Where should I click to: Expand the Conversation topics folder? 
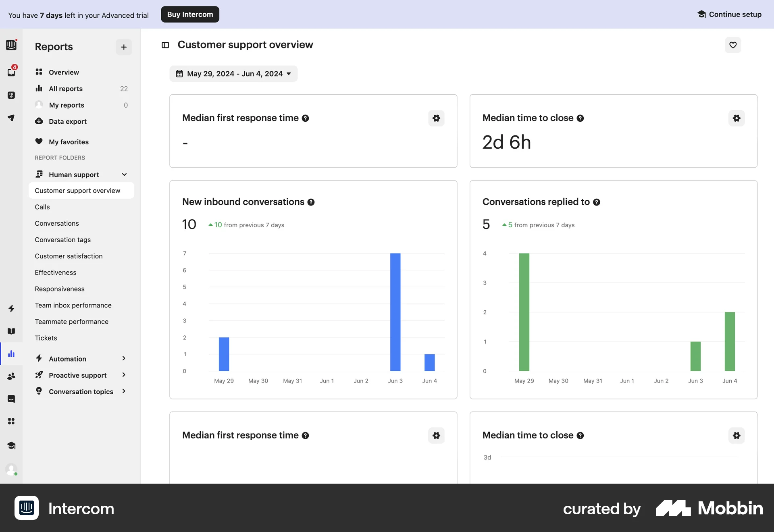click(x=124, y=391)
